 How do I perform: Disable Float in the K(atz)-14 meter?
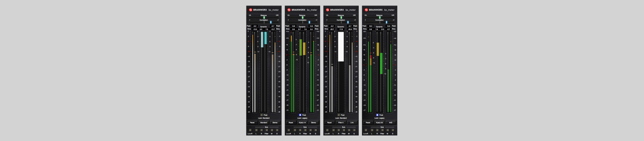tap(300, 115)
